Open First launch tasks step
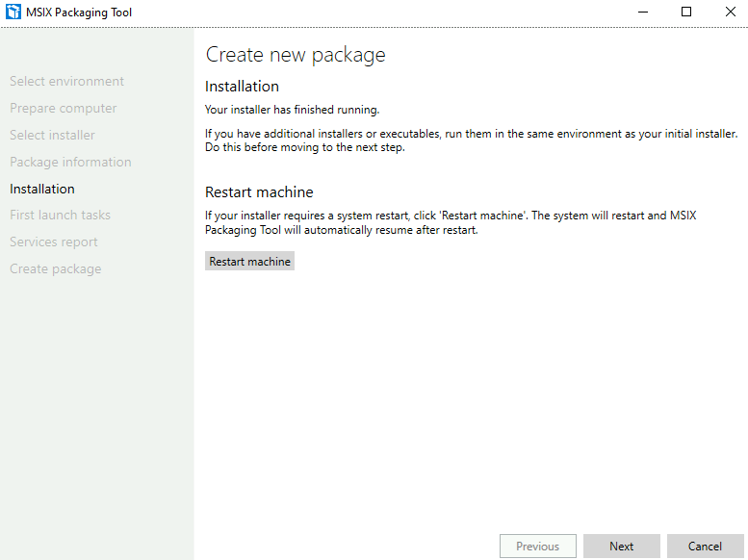 point(60,216)
